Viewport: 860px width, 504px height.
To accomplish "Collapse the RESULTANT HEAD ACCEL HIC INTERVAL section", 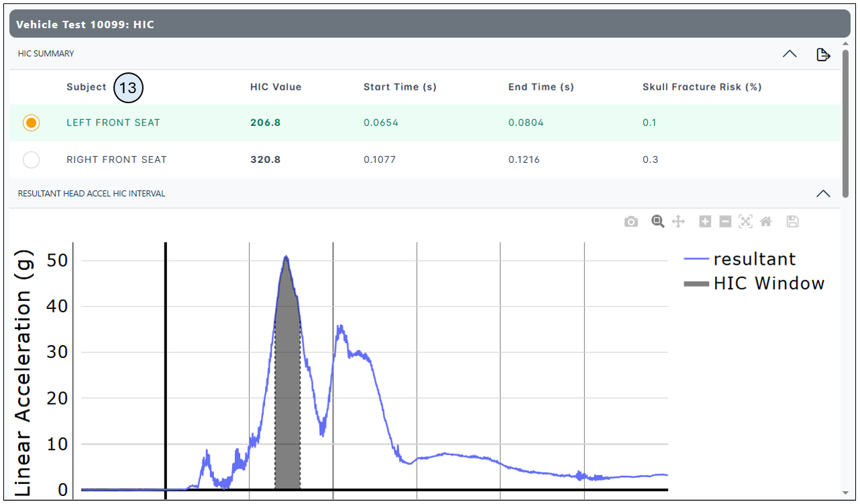I will (x=823, y=193).
